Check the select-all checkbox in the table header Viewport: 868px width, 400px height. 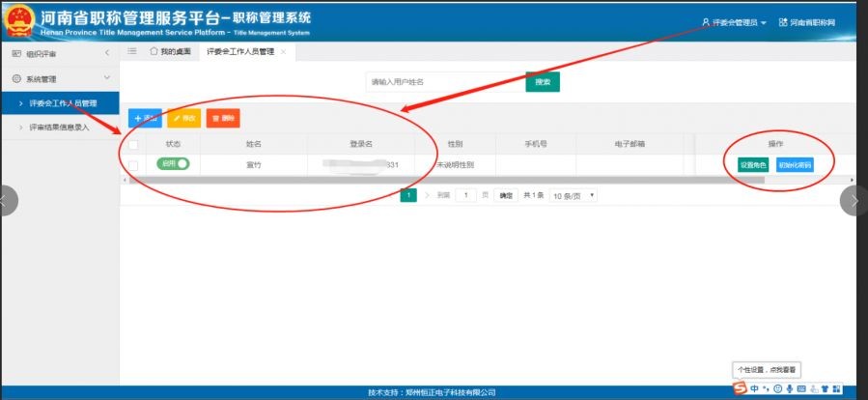133,145
